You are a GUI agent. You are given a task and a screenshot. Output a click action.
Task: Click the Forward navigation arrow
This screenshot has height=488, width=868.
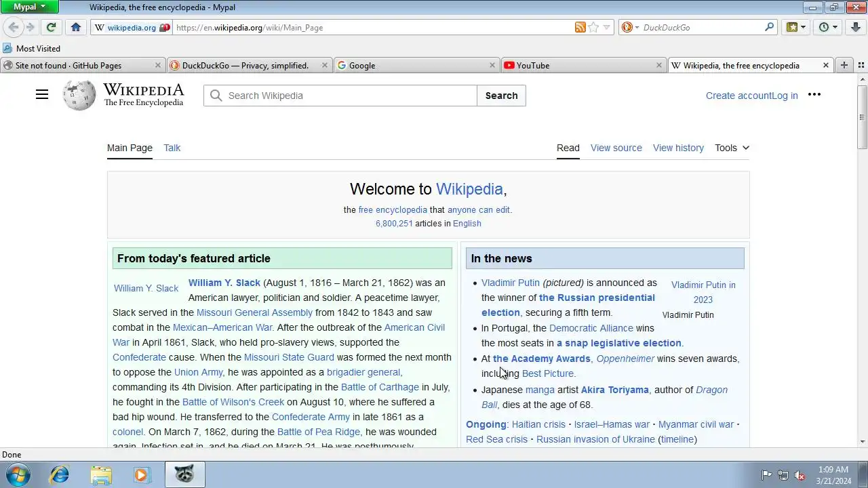tap(30, 27)
